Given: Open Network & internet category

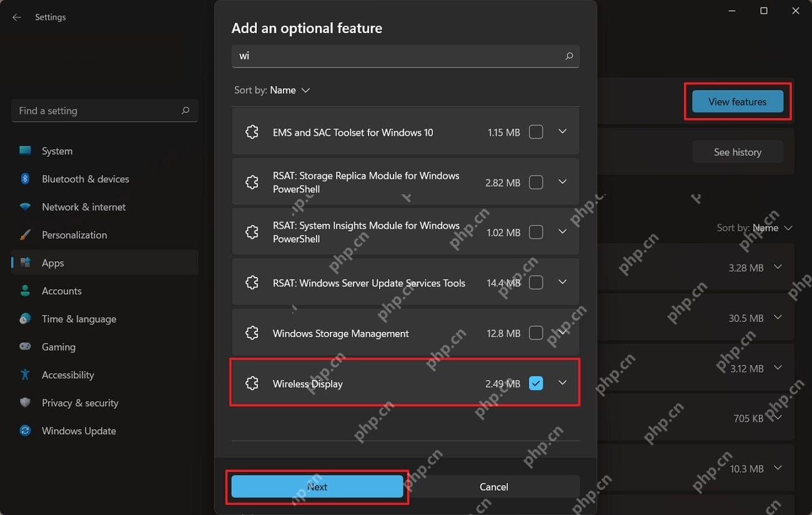Looking at the screenshot, I should tap(105, 207).
